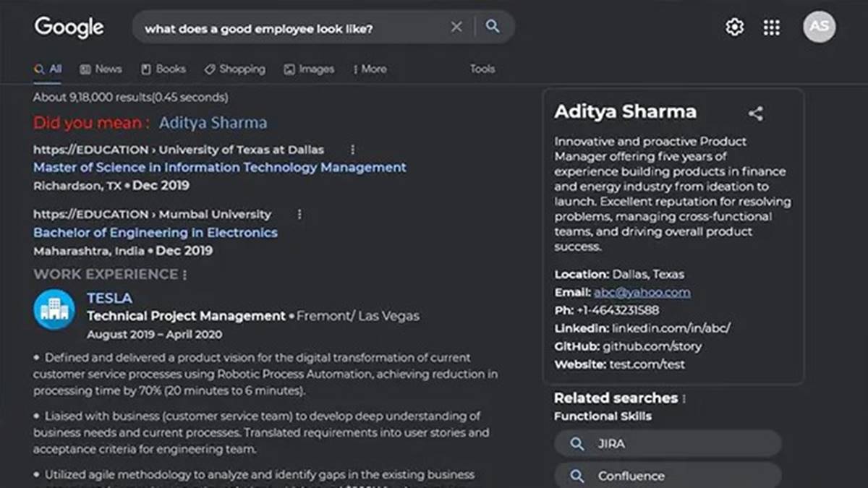Viewport: 868px width, 488px height.
Task: Click the magnifier beside JIRA
Action: [x=577, y=443]
